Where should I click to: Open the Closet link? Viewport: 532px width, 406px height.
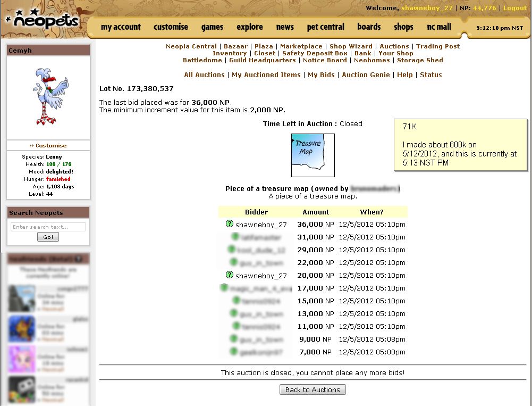pyautogui.click(x=265, y=53)
